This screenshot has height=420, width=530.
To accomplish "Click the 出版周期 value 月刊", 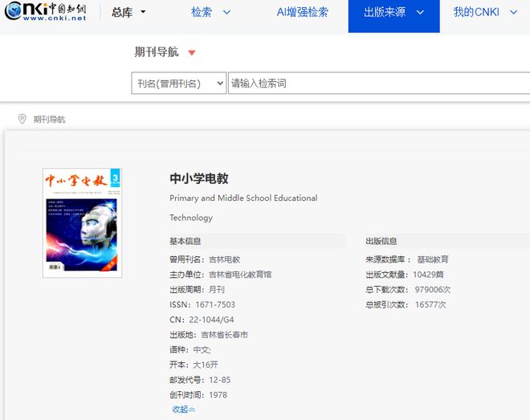I will pos(217,290).
